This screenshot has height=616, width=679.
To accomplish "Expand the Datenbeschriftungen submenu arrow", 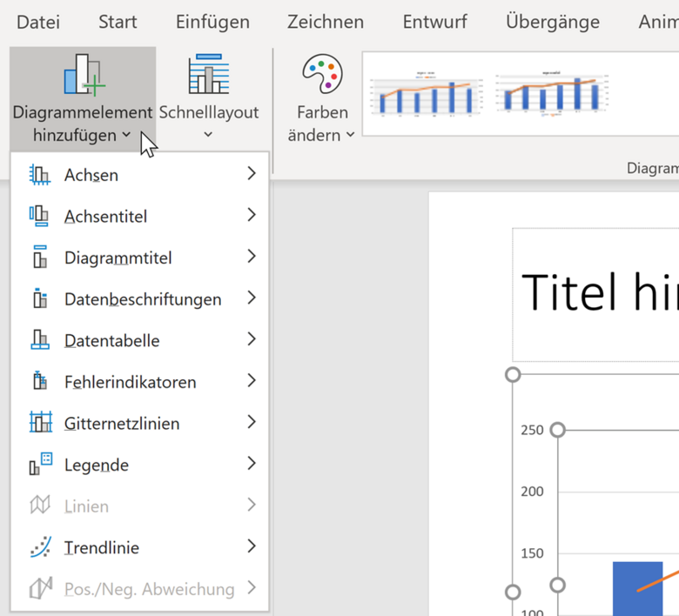I will click(252, 298).
